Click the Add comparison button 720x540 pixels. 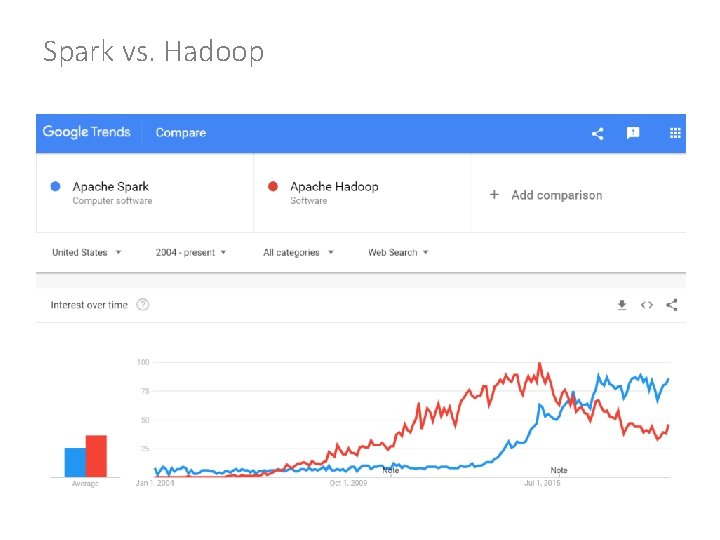pos(556,195)
